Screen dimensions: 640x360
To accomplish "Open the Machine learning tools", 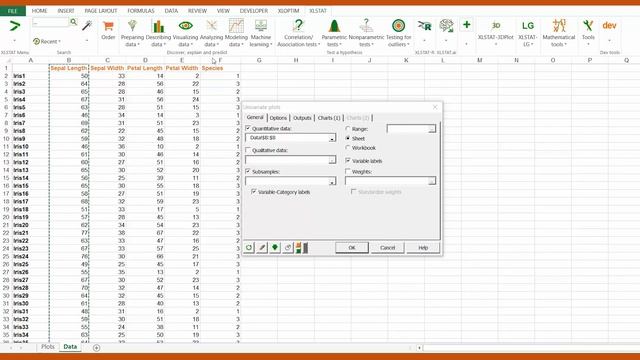I will [x=260, y=33].
